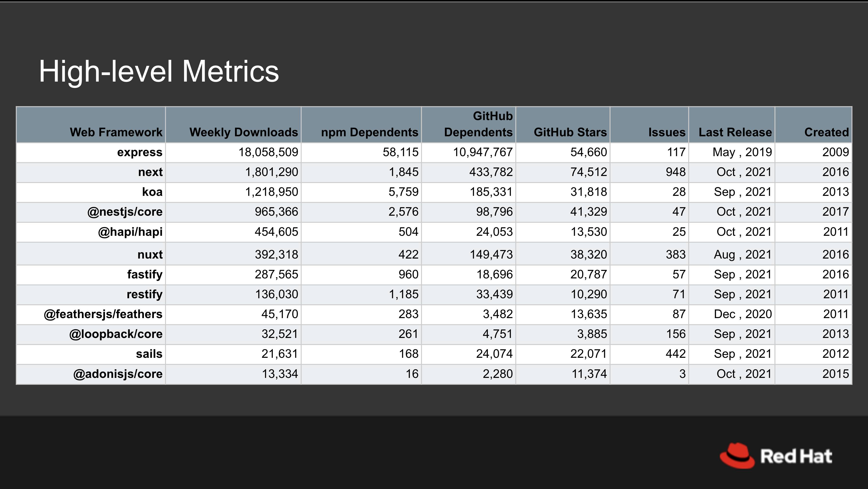Screen dimensions: 868x489
Task: Select the Web Framework column header
Action: click(x=116, y=132)
